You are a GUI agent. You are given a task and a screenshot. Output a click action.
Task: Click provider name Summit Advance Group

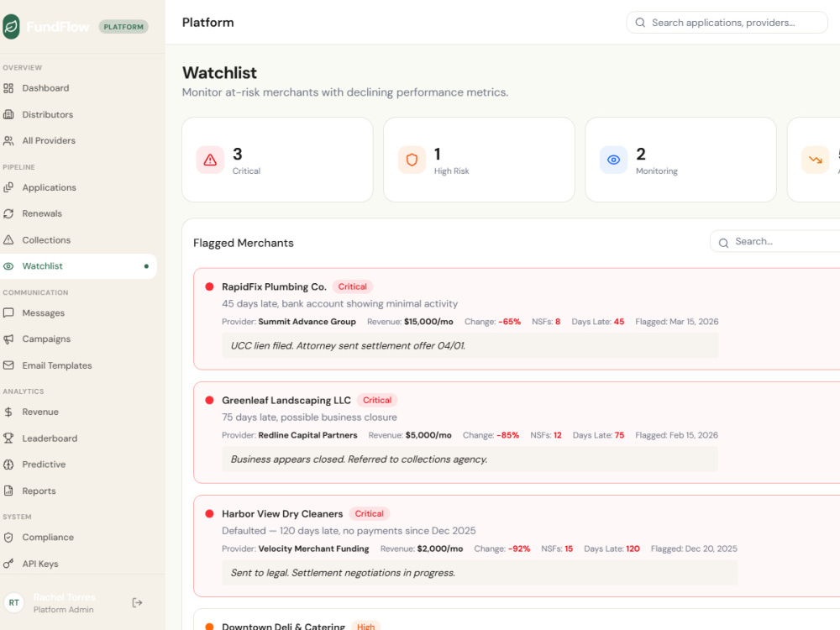pos(307,322)
